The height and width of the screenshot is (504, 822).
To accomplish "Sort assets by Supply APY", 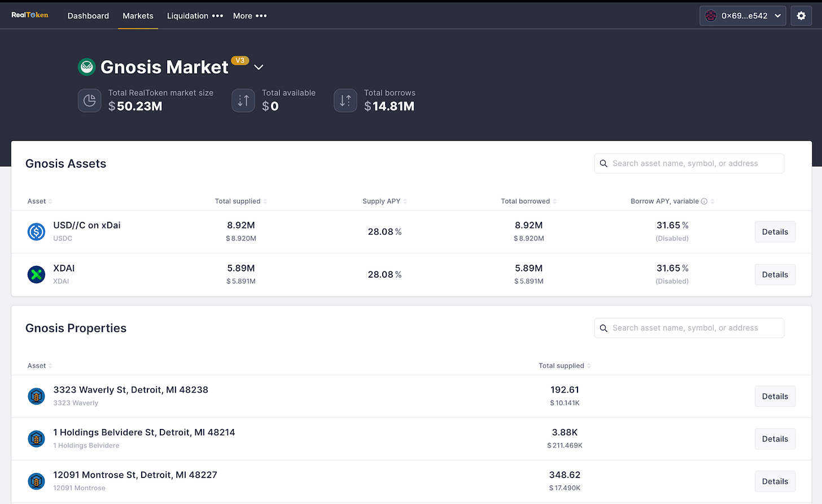I will [384, 201].
